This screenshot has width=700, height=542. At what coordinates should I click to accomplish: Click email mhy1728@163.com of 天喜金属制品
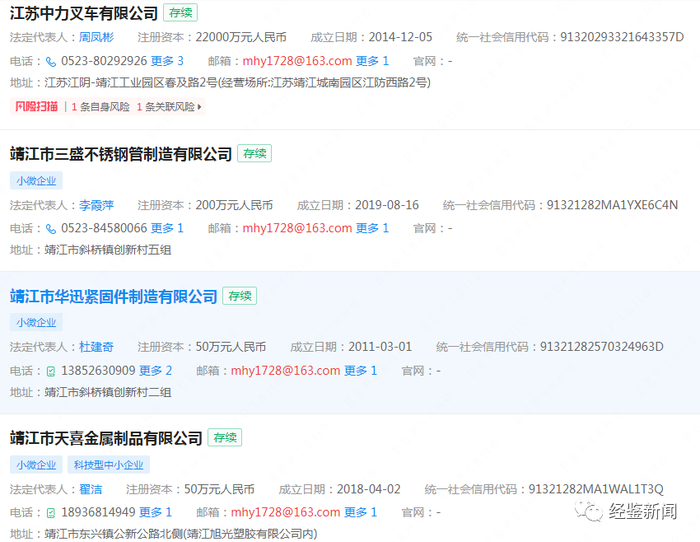(x=286, y=512)
